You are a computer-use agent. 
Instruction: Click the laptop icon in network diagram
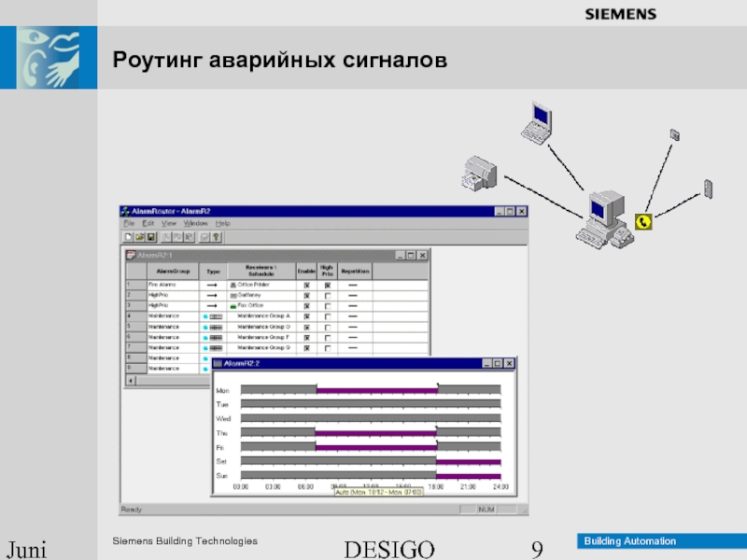537,123
